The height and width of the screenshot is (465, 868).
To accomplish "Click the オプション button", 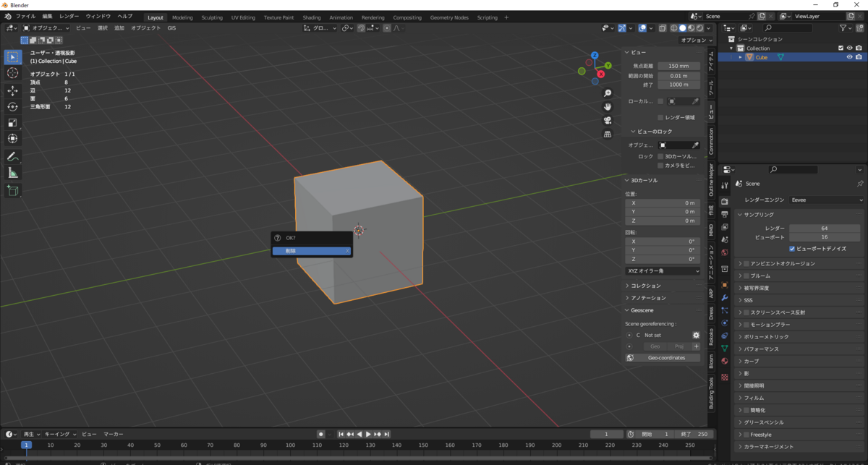I will point(697,40).
